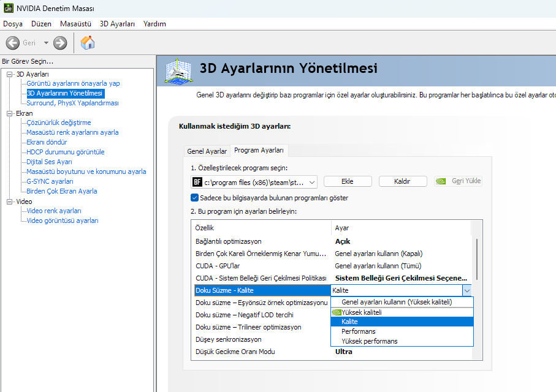Click the NVIDIA Denetim Masası title bar icon
The width and height of the screenshot is (556, 392).
tap(8, 8)
